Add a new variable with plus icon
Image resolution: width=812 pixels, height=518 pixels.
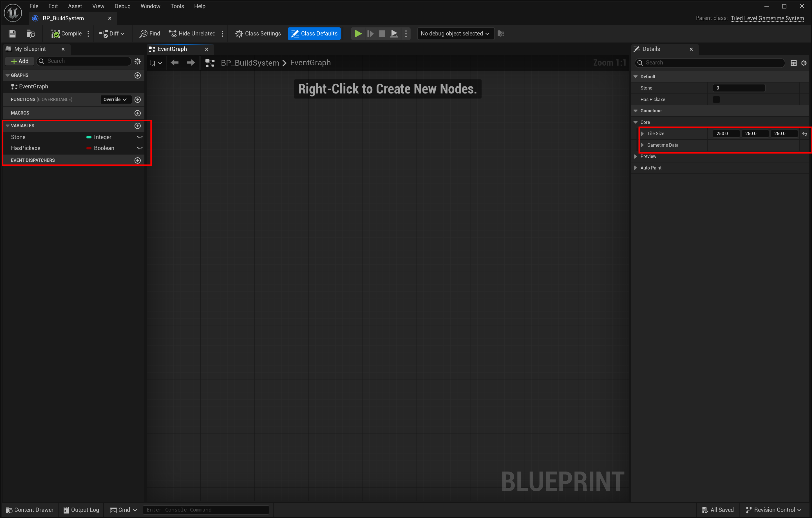(x=138, y=126)
